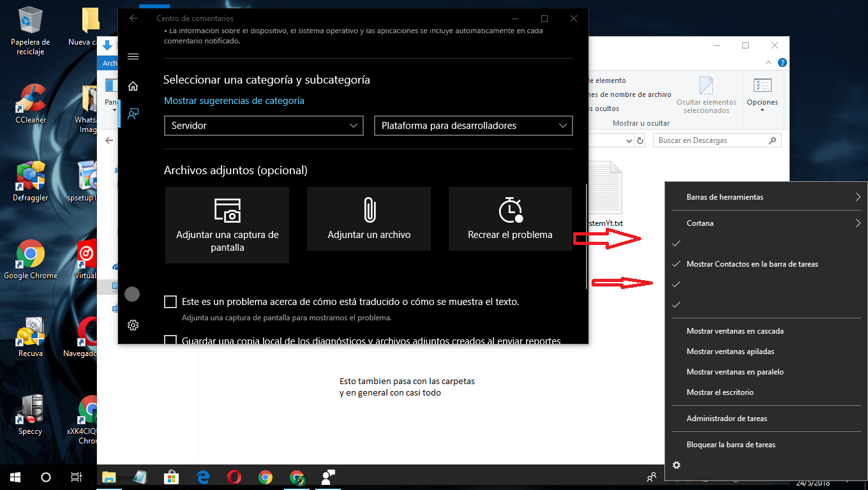The height and width of the screenshot is (490, 868).
Task: Launch Opera from the taskbar
Action: 234,477
